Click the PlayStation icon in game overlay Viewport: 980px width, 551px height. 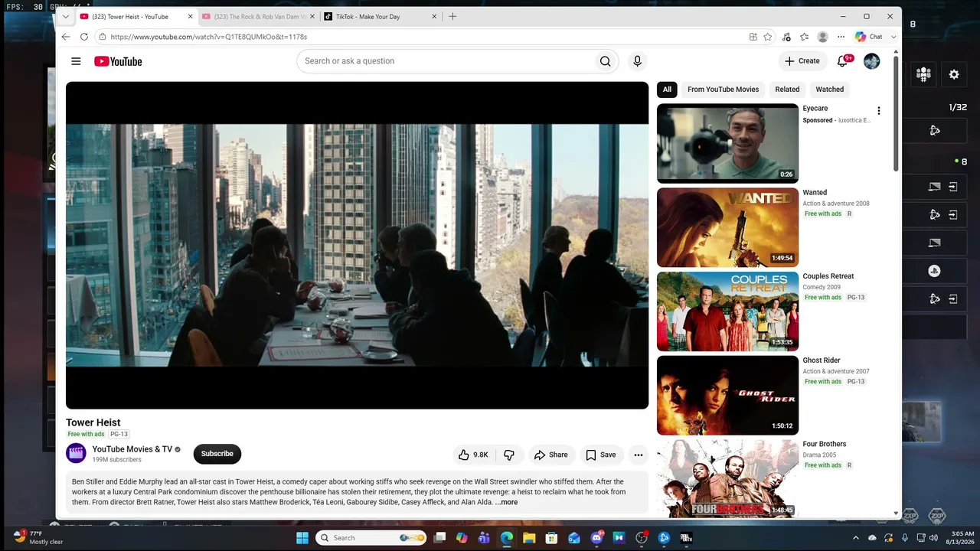coord(934,271)
